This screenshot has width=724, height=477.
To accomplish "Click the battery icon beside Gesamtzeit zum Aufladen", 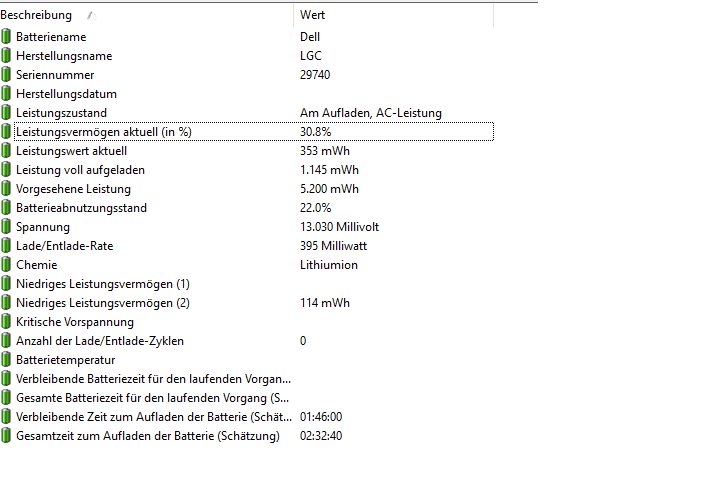I will pyautogui.click(x=6, y=435).
